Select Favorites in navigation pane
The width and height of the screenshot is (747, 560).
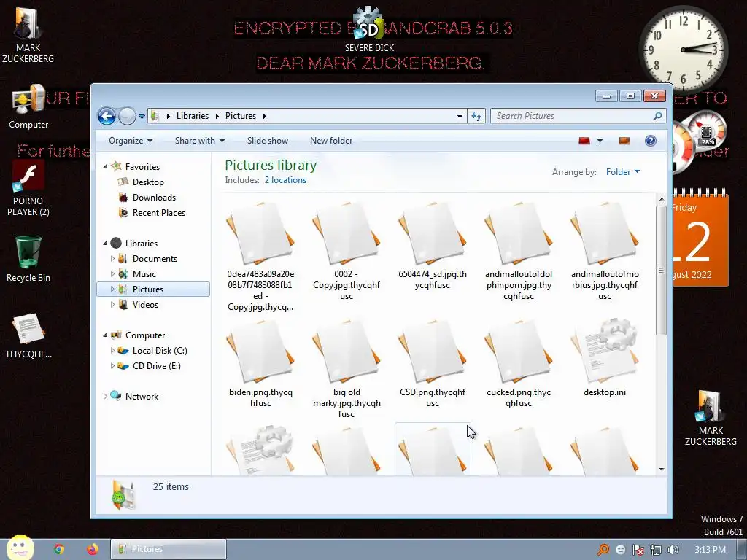(x=142, y=167)
